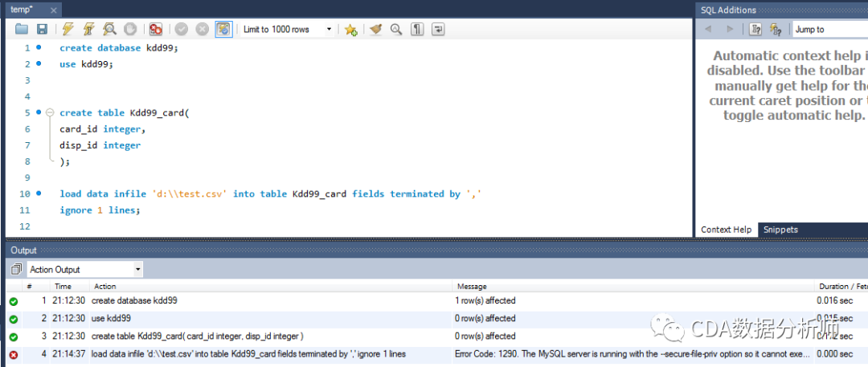Select output row 'use kdd99'

(x=436, y=318)
